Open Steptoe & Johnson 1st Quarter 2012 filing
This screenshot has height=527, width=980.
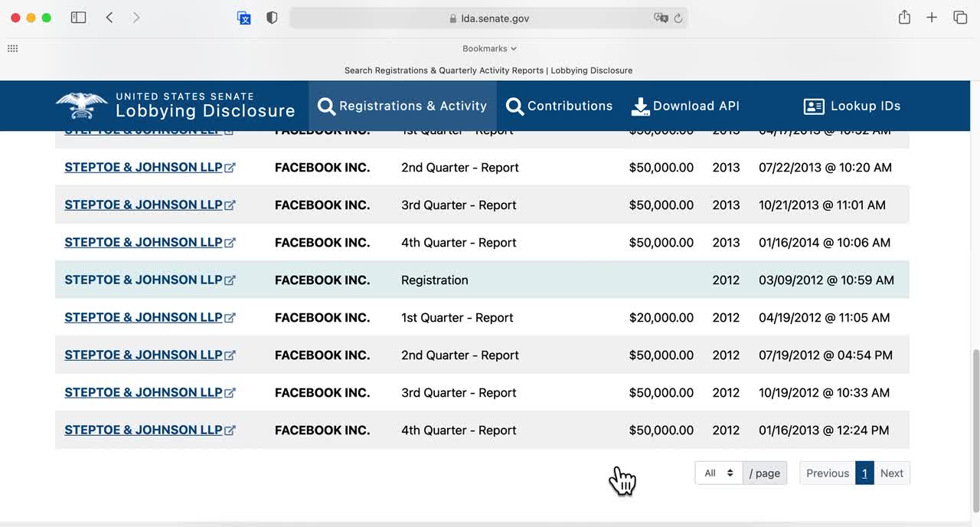143,317
